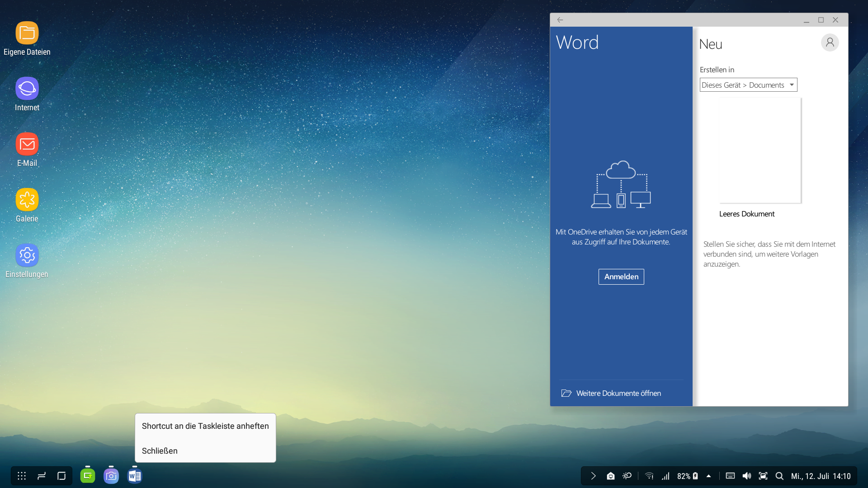Expand the Dieses Gerät > Documents dropdown
Viewport: 868px width, 488px height.
point(749,85)
